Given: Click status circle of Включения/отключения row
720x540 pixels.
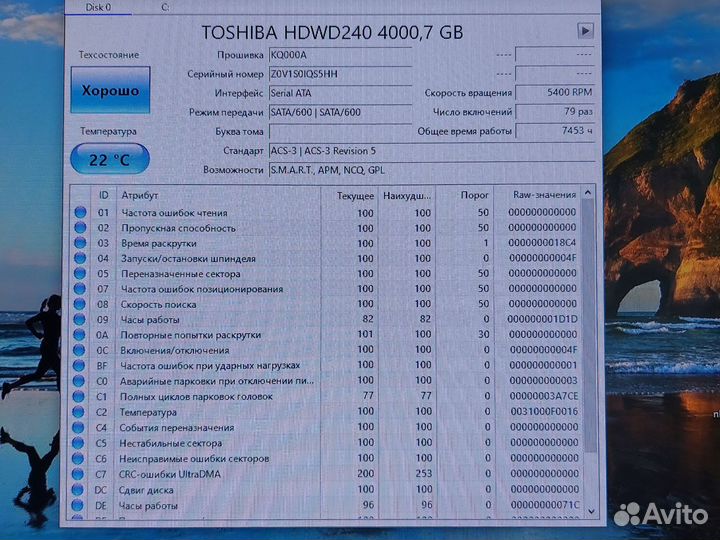Looking at the screenshot, I should click(79, 350).
